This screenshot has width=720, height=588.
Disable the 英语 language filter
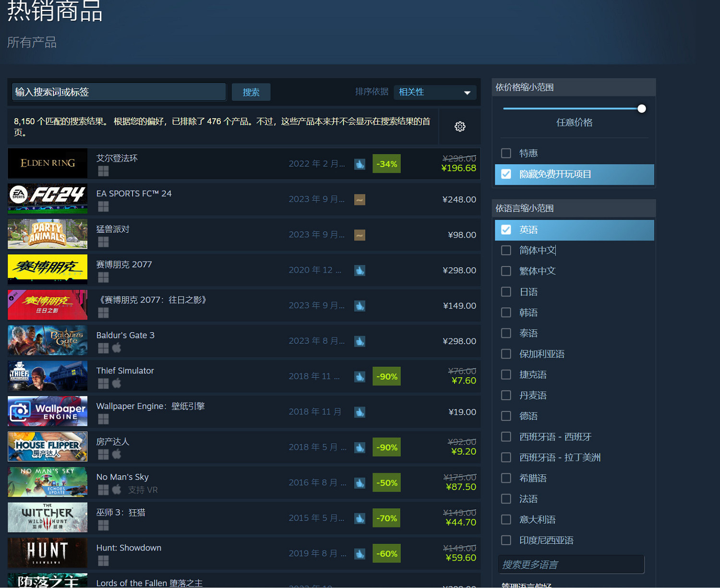coord(505,229)
